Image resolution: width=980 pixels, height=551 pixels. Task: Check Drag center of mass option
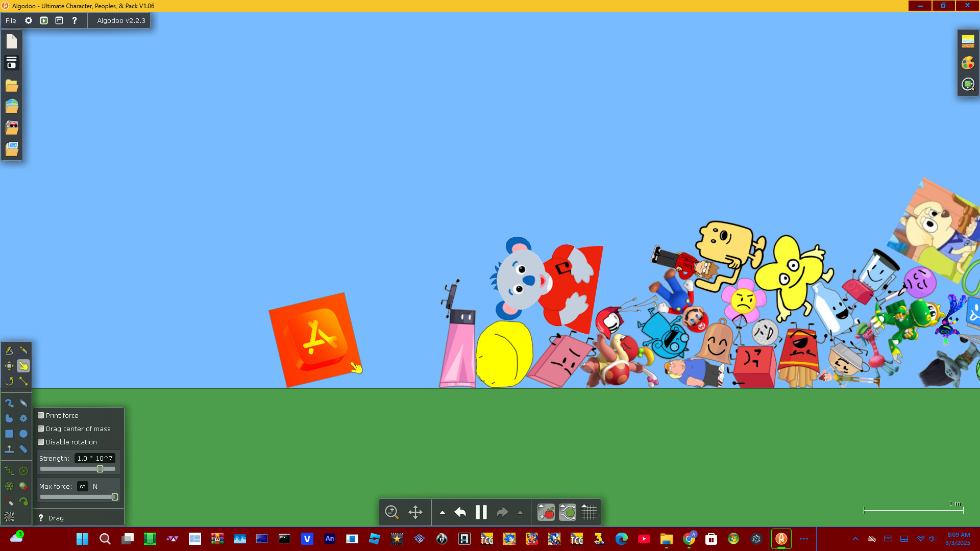pos(41,429)
